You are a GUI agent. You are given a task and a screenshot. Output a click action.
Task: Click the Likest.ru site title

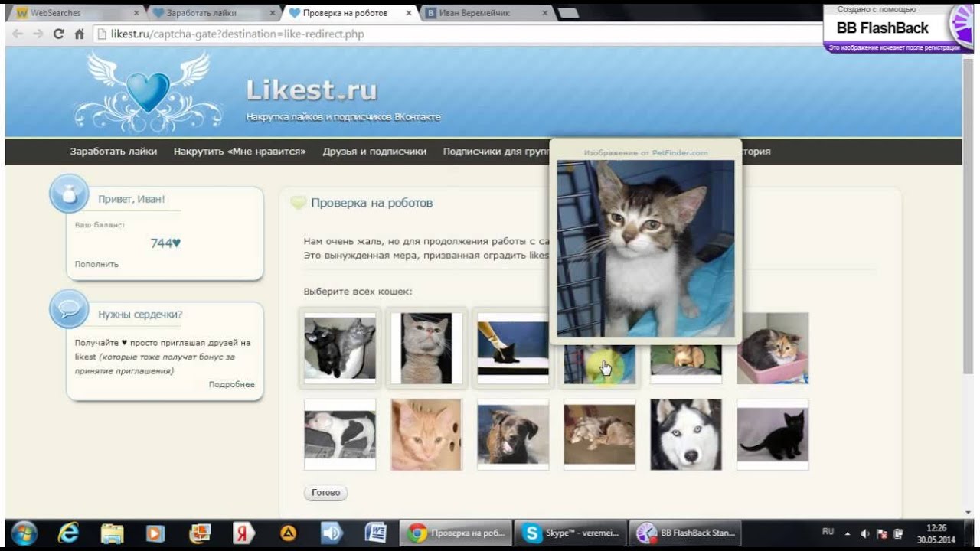coord(312,90)
